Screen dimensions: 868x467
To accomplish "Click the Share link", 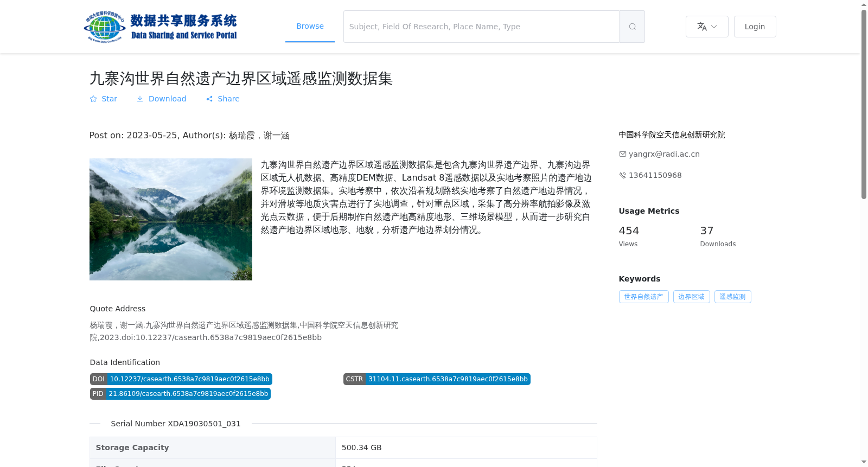I will [x=222, y=99].
